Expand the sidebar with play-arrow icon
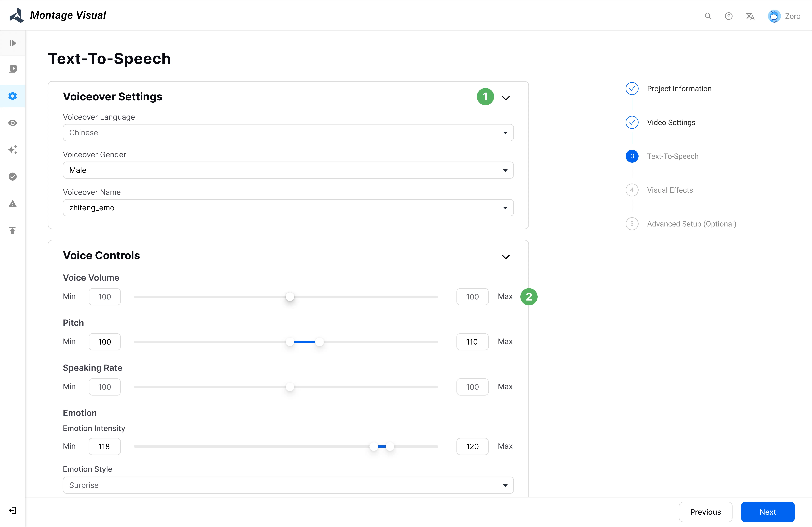The width and height of the screenshot is (812, 527). (x=13, y=43)
